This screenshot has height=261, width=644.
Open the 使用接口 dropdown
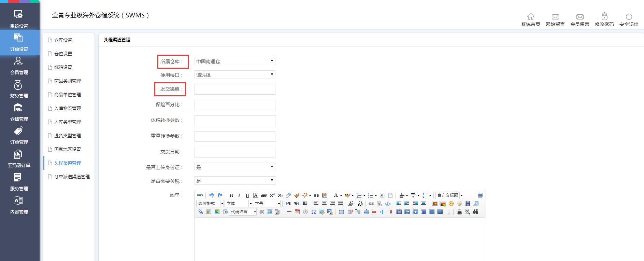(235, 75)
